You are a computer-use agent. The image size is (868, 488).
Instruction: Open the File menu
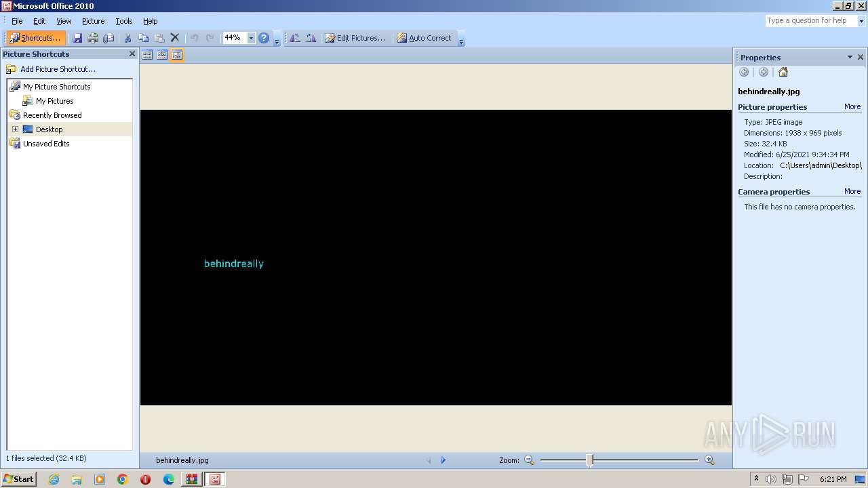(17, 21)
